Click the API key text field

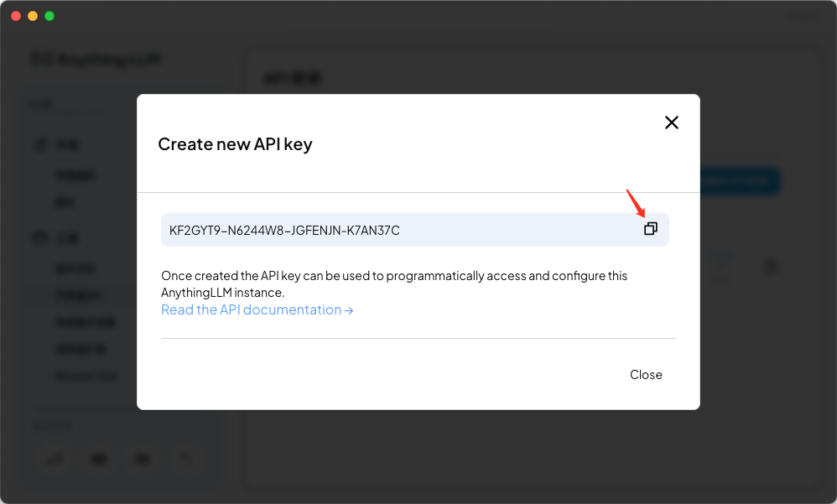click(x=415, y=230)
